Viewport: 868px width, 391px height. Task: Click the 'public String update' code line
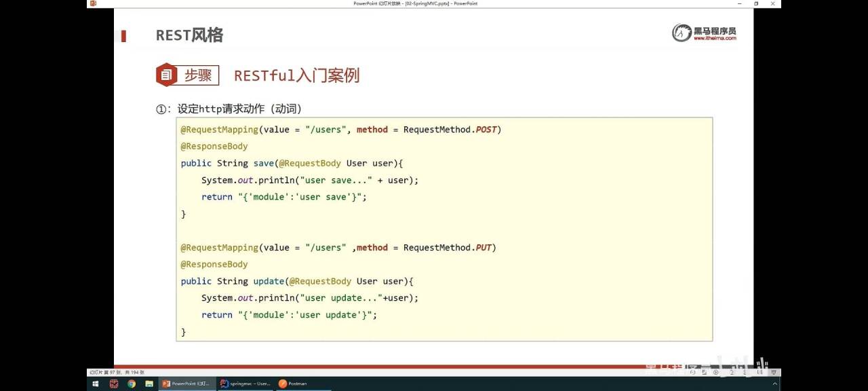(297, 281)
